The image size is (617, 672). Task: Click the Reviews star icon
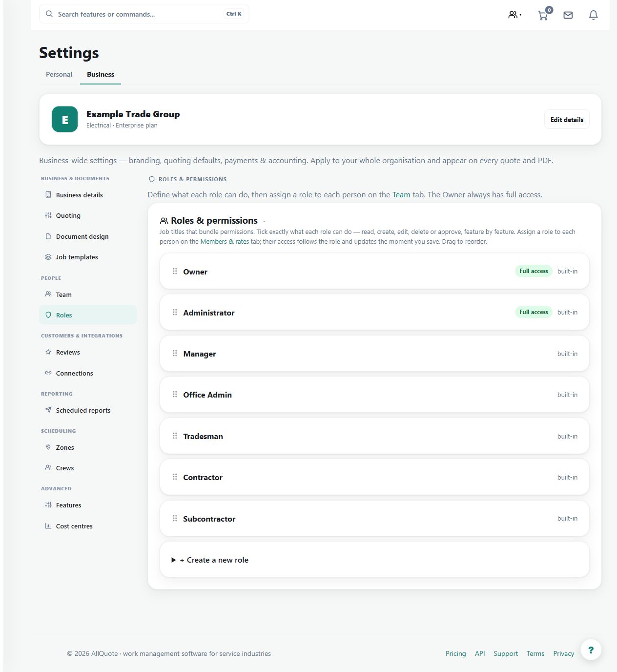coord(48,352)
